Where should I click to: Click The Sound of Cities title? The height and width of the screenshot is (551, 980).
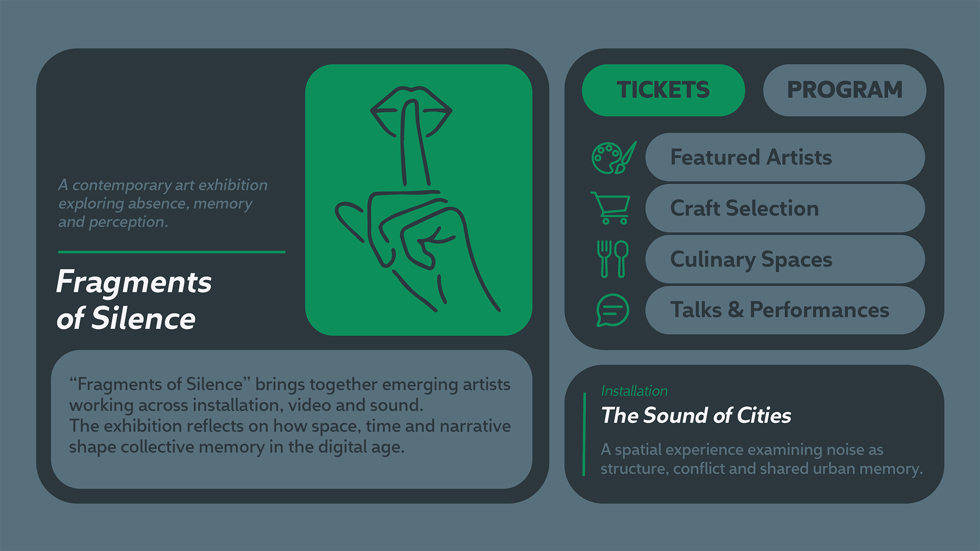click(x=696, y=416)
